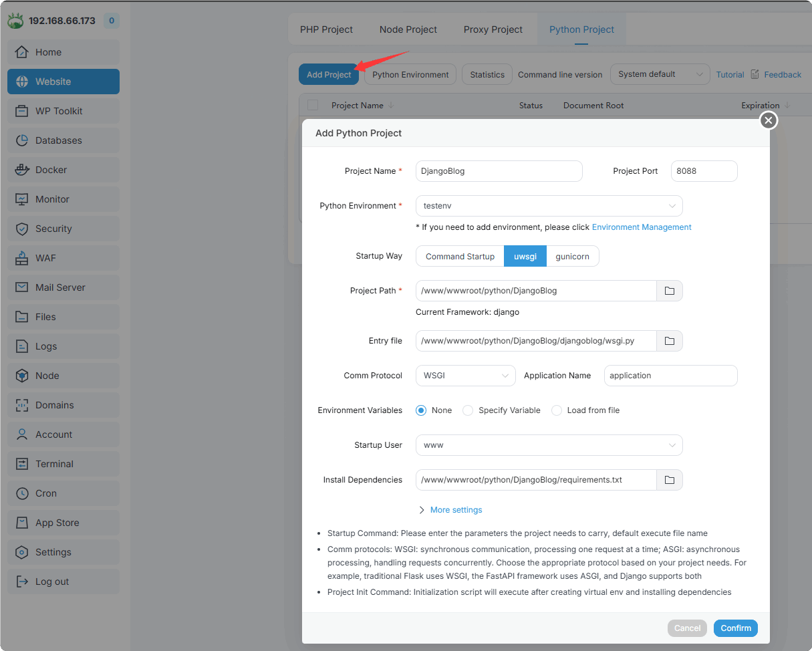Click the Docker whale sidebar icon
Viewport: 812px width, 651px height.
pos(23,170)
